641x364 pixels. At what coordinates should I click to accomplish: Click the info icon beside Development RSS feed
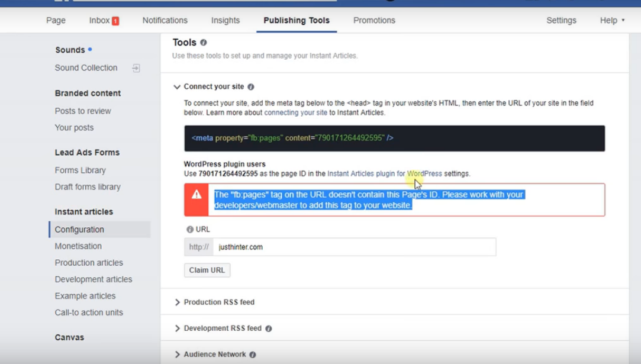(x=269, y=328)
